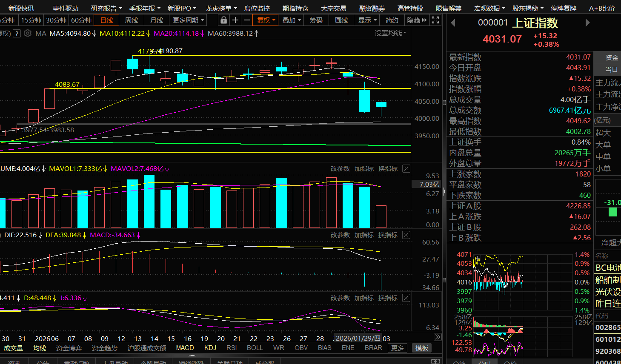Open the 高管持股 menu item
Screen dimensions: 621x364
(x=410, y=8)
